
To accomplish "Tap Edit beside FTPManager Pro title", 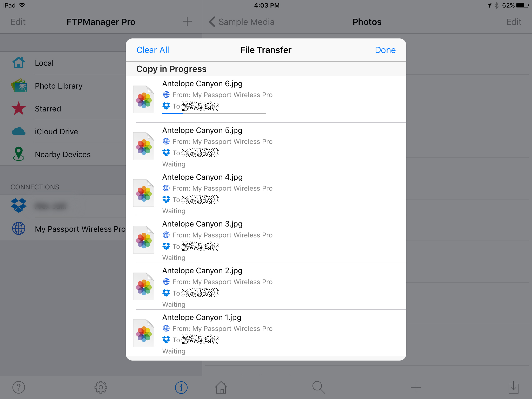I will (x=18, y=22).
